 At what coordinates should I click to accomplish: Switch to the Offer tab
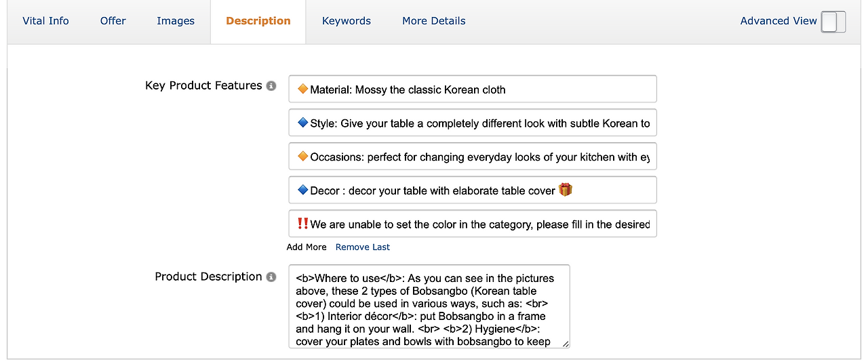tap(113, 21)
